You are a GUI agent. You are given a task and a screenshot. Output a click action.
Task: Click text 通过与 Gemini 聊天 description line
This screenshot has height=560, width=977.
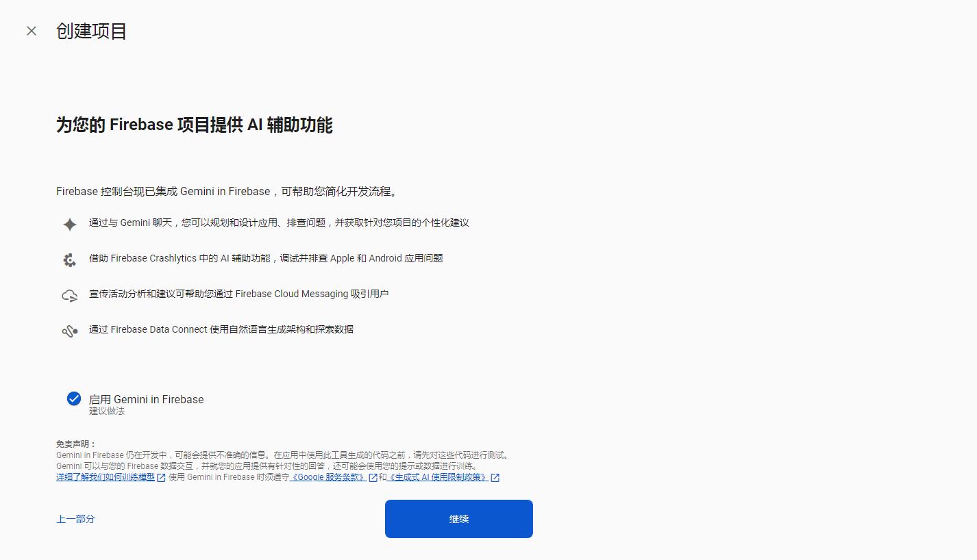pyautogui.click(x=279, y=222)
